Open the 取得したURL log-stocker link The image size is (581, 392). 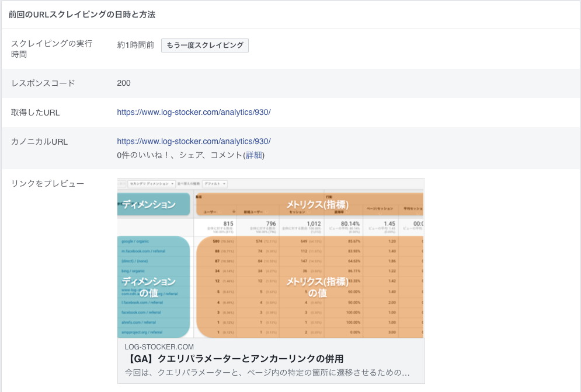pos(194,112)
